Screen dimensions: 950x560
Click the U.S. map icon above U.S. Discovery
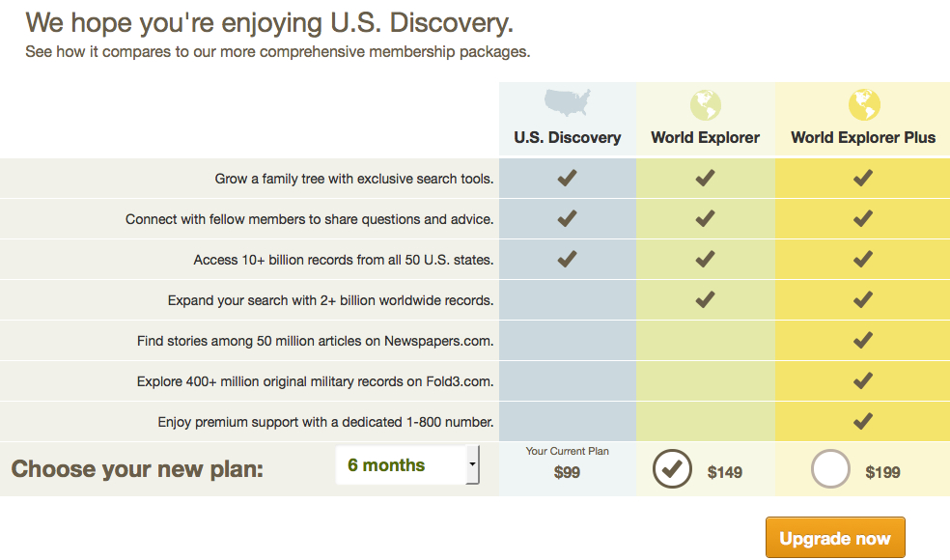[x=567, y=102]
